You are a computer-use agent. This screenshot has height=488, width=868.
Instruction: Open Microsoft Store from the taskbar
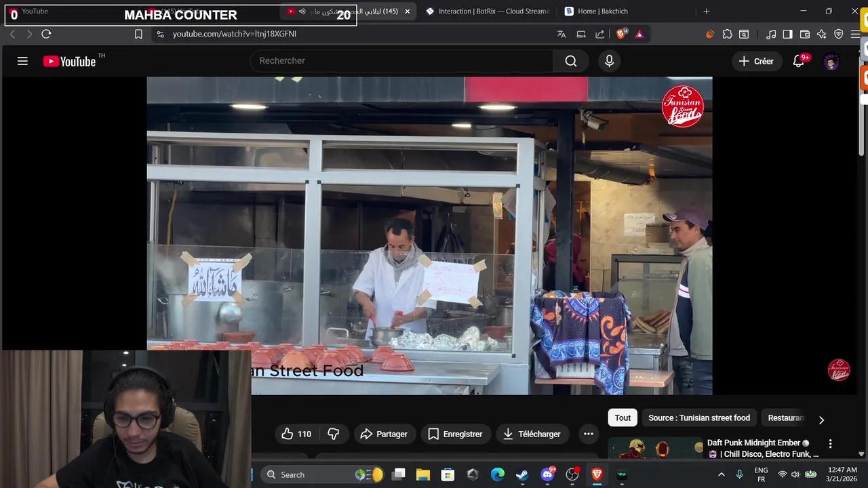click(x=448, y=474)
